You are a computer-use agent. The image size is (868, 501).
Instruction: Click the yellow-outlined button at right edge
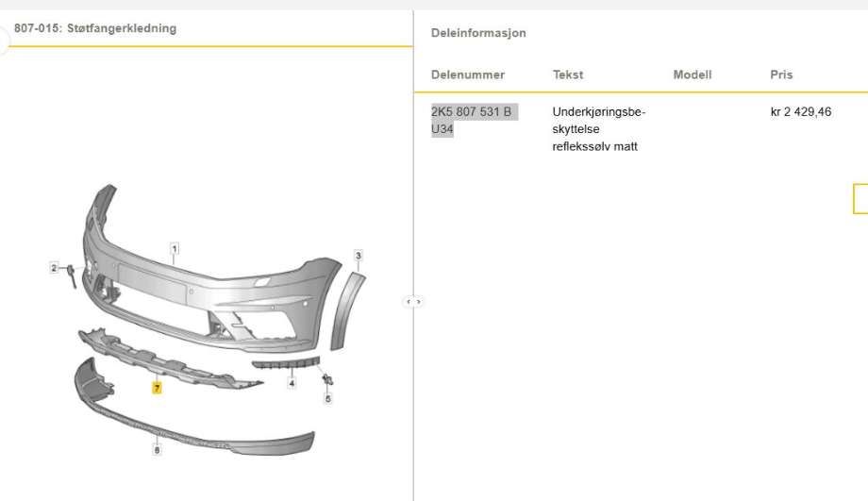click(860, 199)
